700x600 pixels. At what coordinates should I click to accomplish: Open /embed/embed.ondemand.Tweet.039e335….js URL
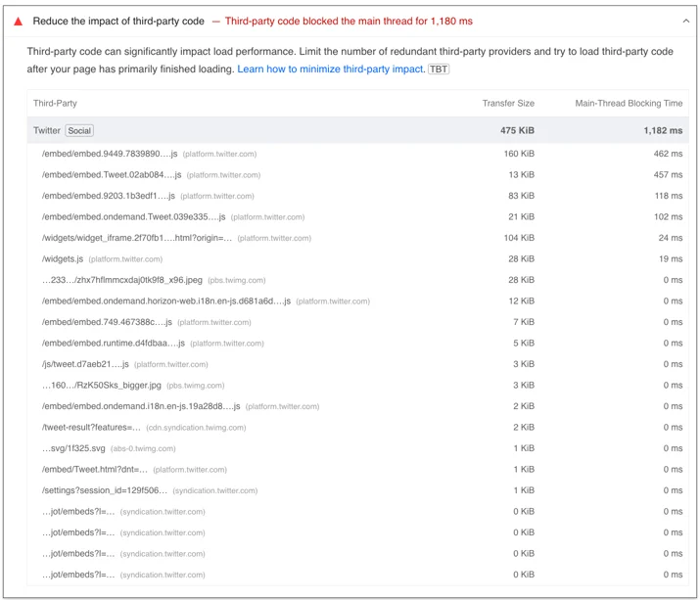tap(133, 216)
